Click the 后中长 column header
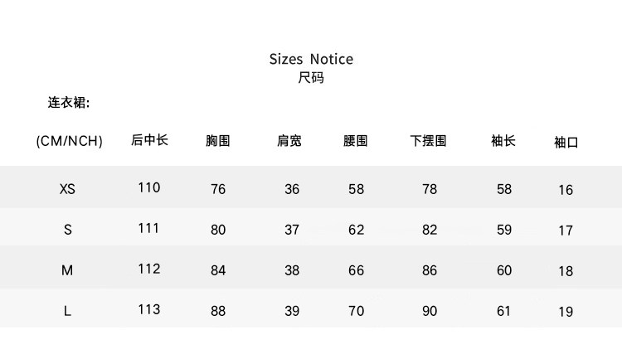Image resolution: width=622 pixels, height=364 pixels. 149,140
